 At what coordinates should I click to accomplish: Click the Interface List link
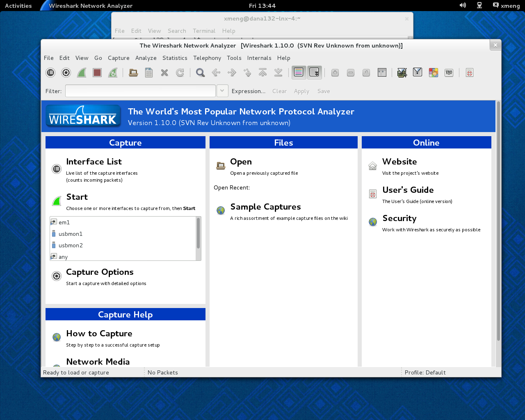click(x=94, y=162)
